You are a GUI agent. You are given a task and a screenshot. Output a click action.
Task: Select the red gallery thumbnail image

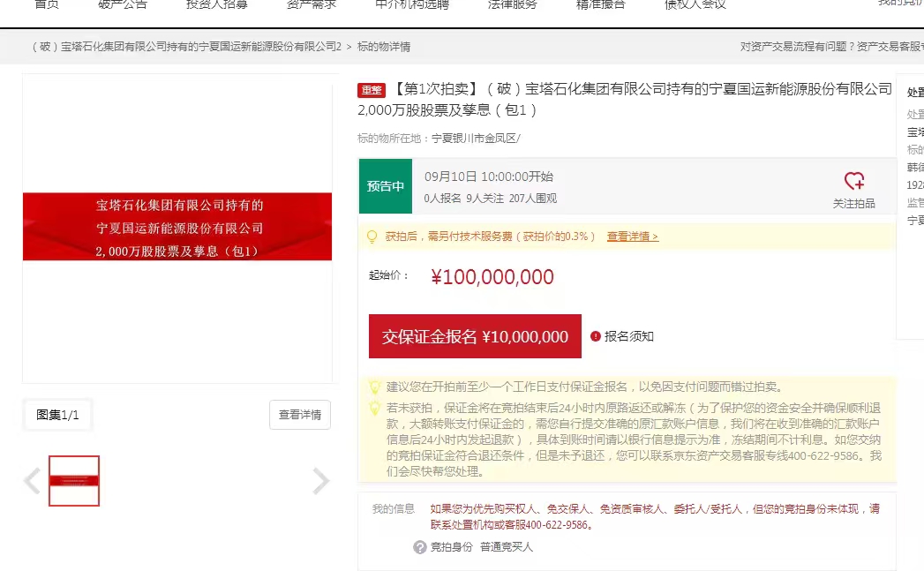point(74,481)
